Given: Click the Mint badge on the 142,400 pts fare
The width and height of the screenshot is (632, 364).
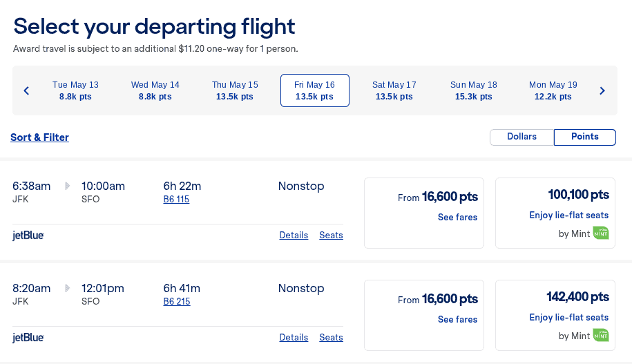Looking at the screenshot, I should [x=601, y=336].
